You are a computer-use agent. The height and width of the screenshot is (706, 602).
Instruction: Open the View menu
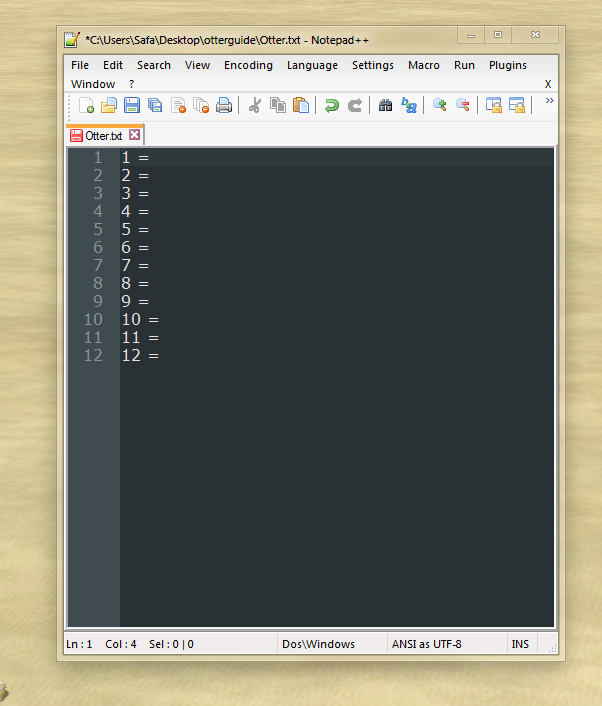coord(197,65)
